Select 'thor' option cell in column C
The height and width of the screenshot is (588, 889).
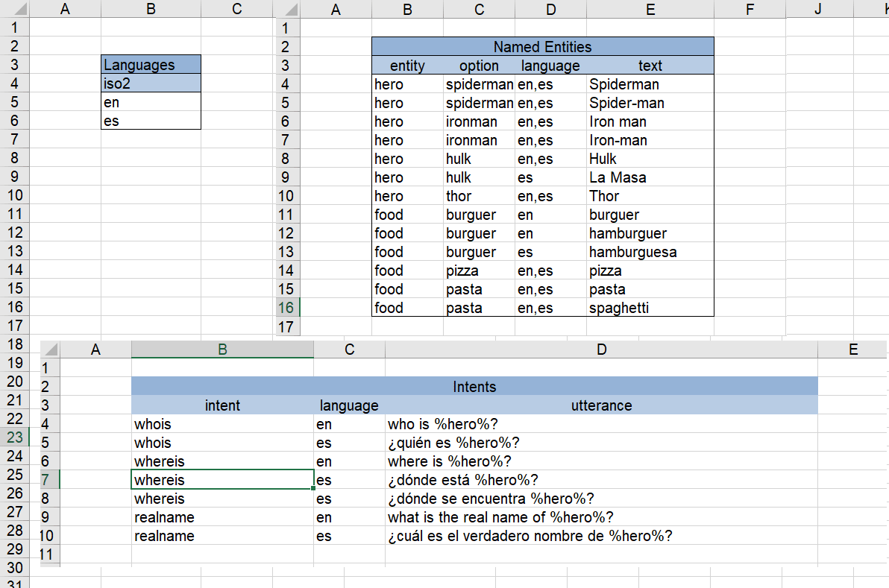coord(479,196)
